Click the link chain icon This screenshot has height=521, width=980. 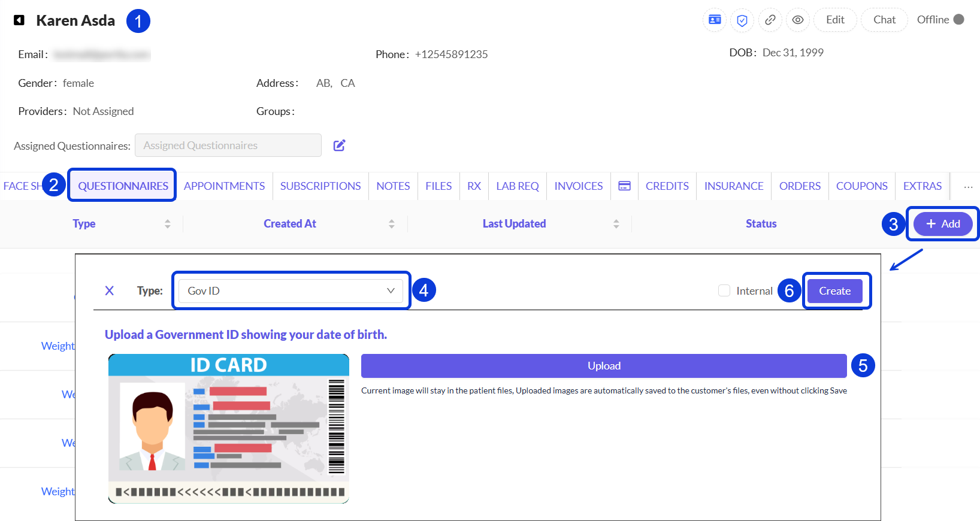coord(770,20)
